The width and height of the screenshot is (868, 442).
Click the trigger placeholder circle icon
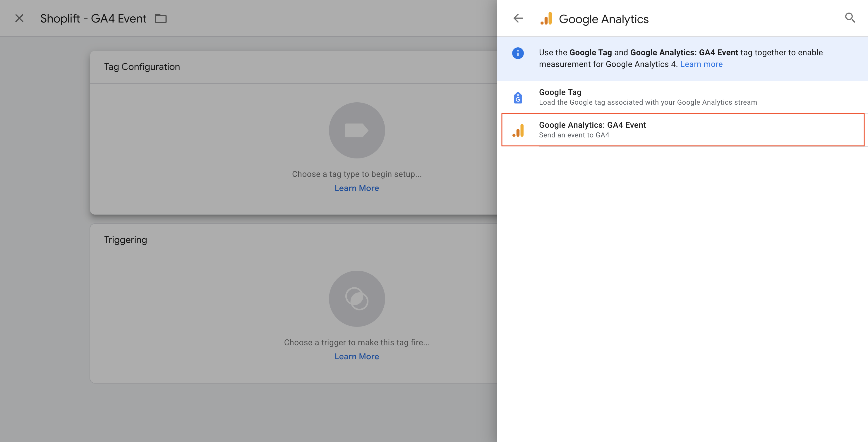(x=356, y=298)
